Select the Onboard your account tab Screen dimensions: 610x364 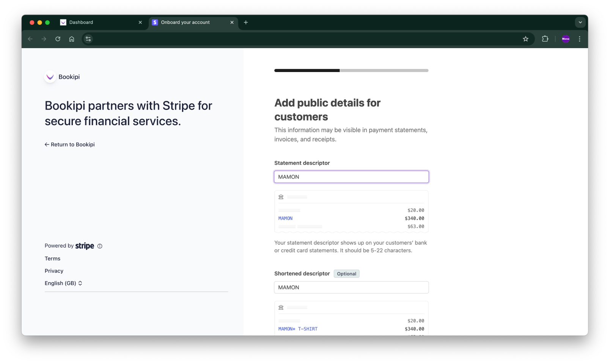click(185, 22)
